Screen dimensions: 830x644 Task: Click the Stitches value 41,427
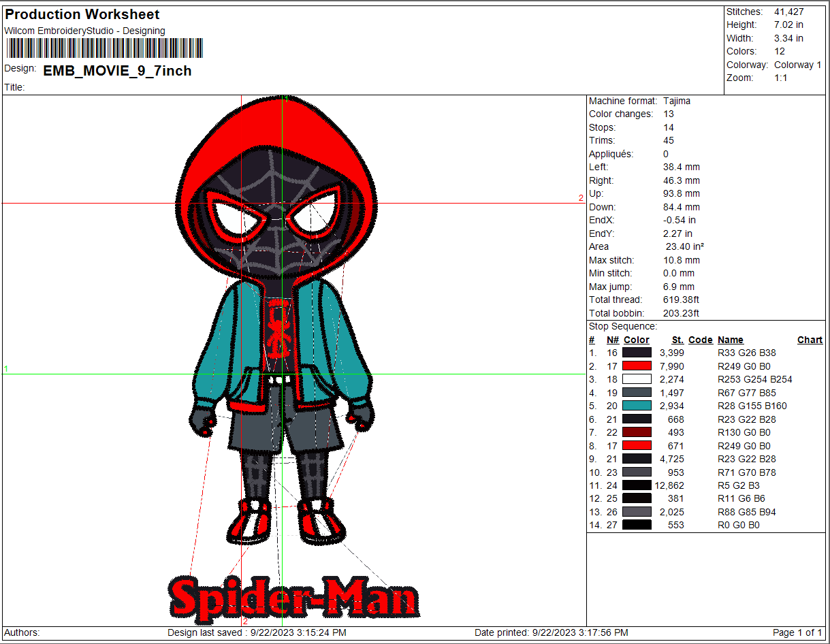point(788,12)
